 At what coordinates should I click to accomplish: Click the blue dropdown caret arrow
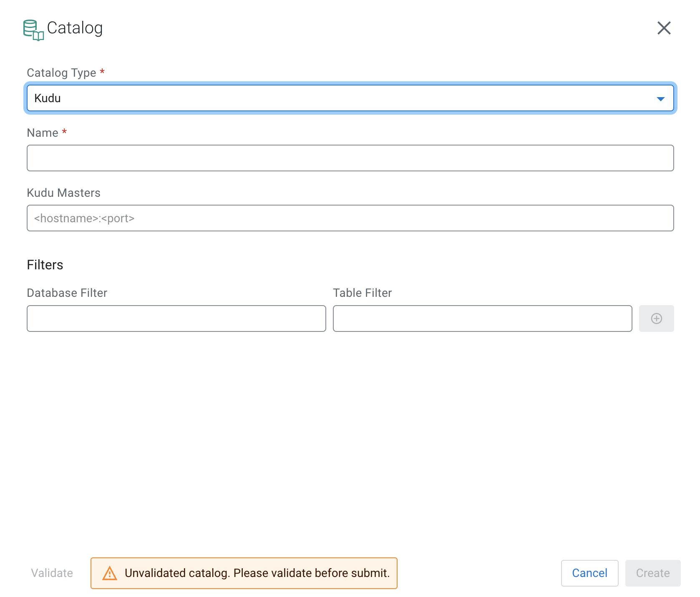pos(660,99)
